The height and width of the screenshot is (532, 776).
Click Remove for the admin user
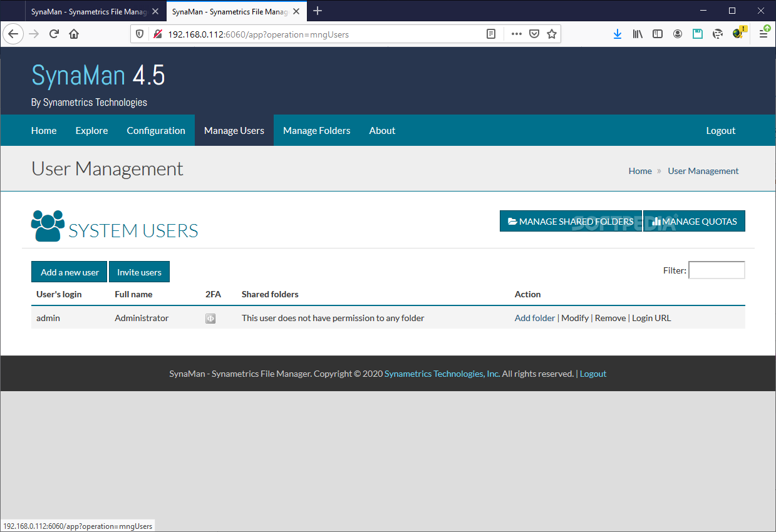pyautogui.click(x=611, y=318)
